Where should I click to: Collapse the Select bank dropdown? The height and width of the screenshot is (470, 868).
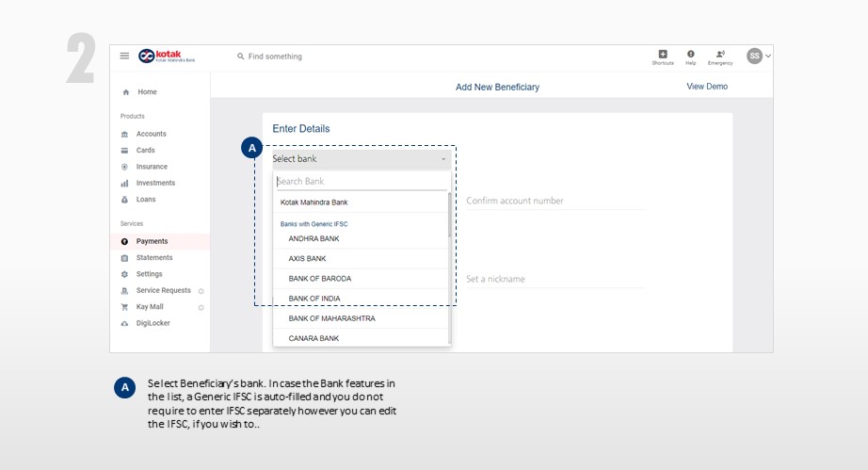(362, 159)
